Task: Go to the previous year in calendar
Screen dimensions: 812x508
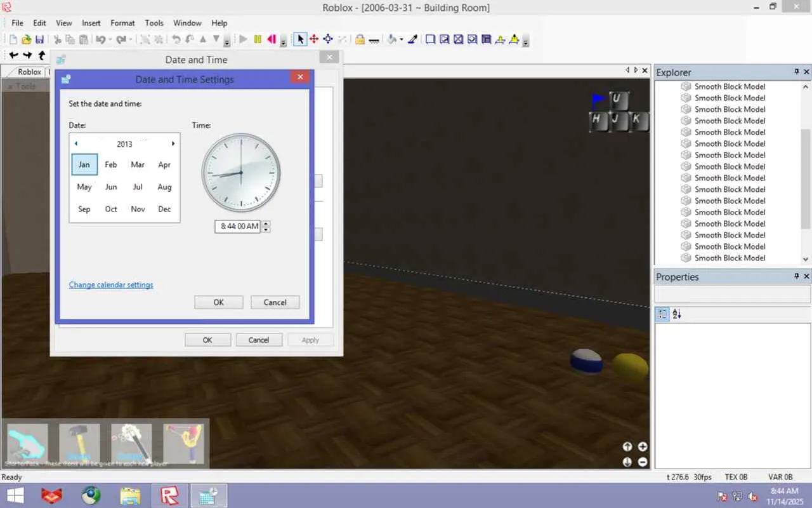Action: [x=76, y=144]
